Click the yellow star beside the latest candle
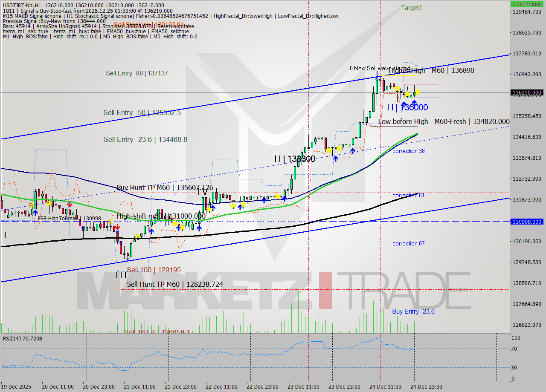 click(417, 92)
